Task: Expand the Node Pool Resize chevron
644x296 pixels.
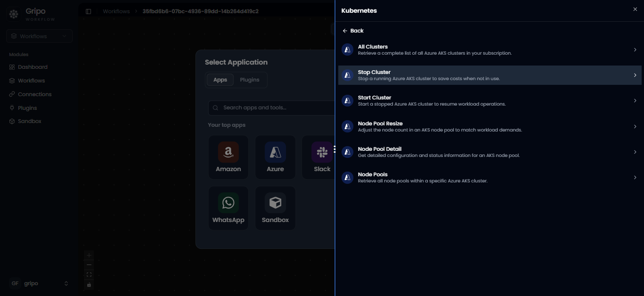Action: point(635,126)
